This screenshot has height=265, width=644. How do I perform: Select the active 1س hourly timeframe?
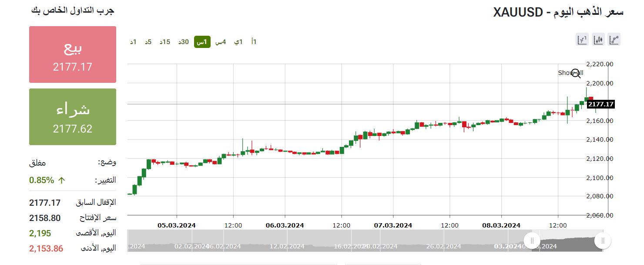tap(202, 42)
